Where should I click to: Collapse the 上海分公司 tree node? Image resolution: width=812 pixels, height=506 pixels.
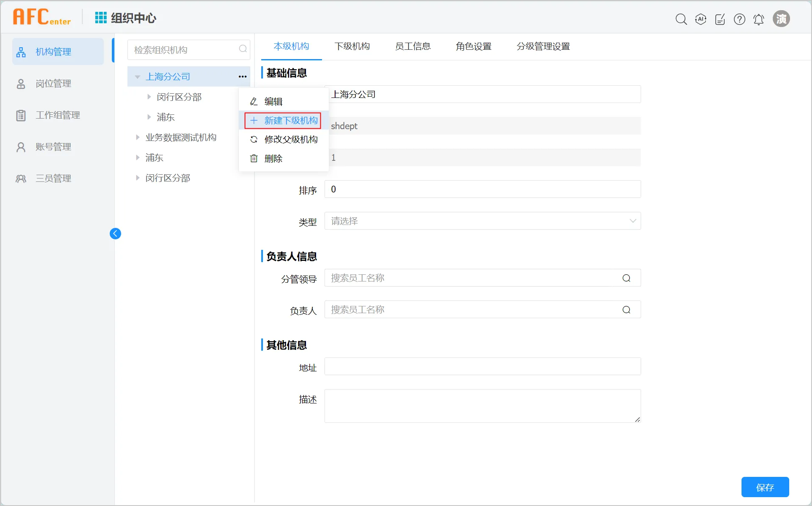click(138, 77)
